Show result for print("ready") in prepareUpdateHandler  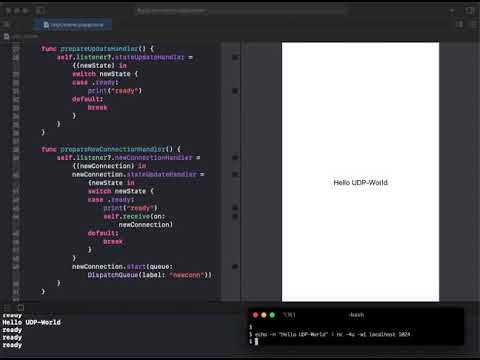click(235, 91)
